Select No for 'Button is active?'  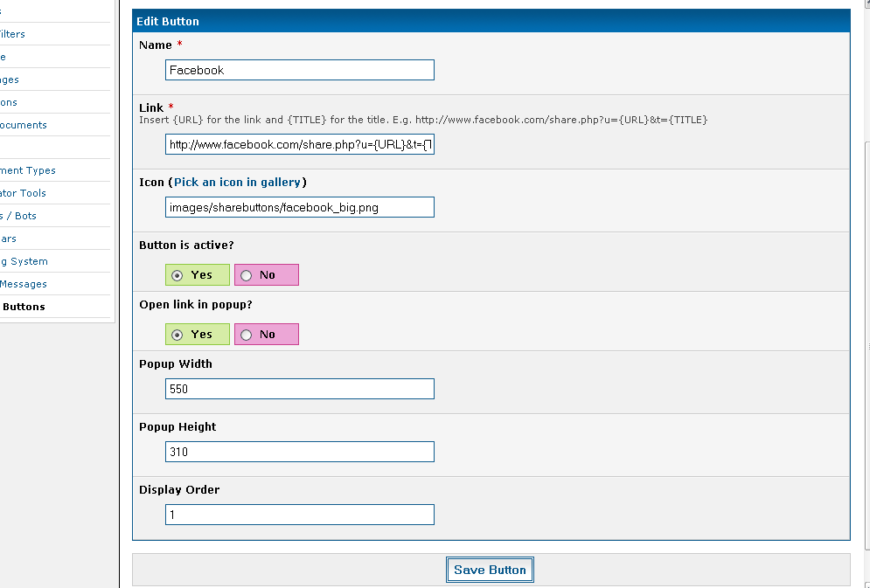[x=247, y=275]
